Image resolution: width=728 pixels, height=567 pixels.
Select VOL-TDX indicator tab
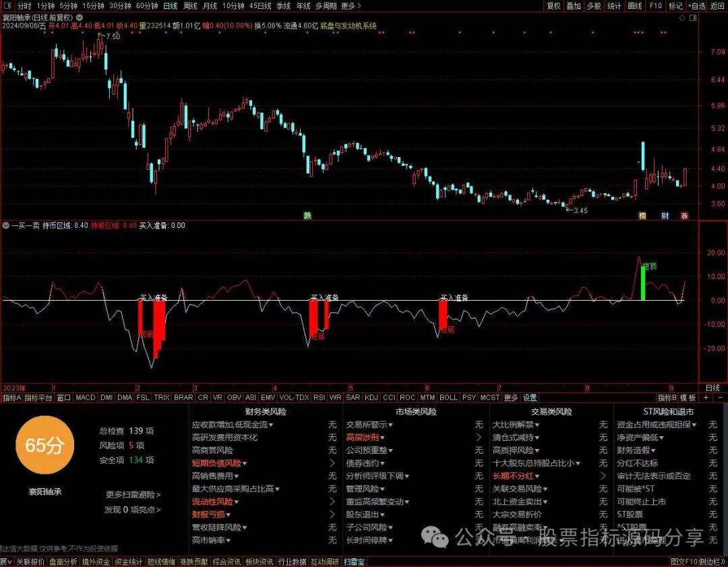tap(295, 398)
